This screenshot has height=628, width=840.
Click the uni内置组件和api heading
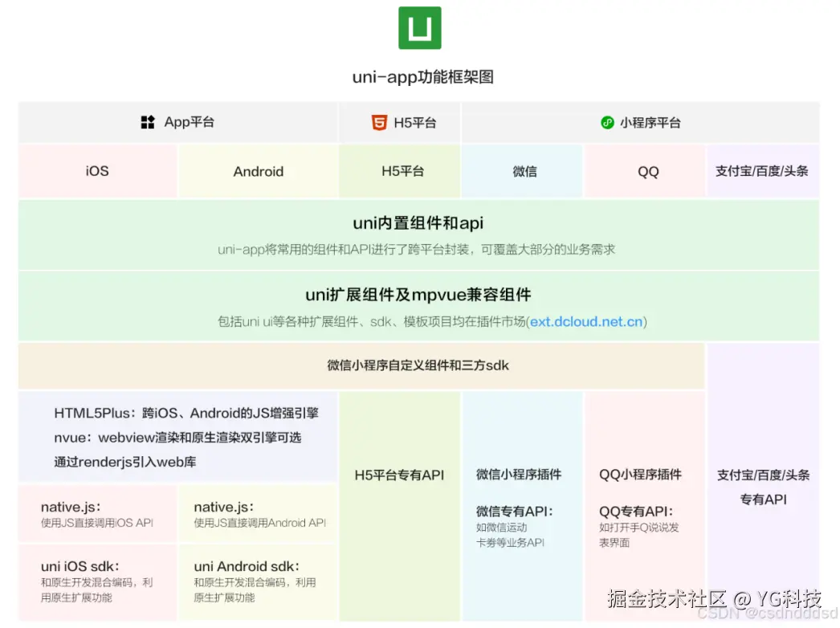pos(418,223)
